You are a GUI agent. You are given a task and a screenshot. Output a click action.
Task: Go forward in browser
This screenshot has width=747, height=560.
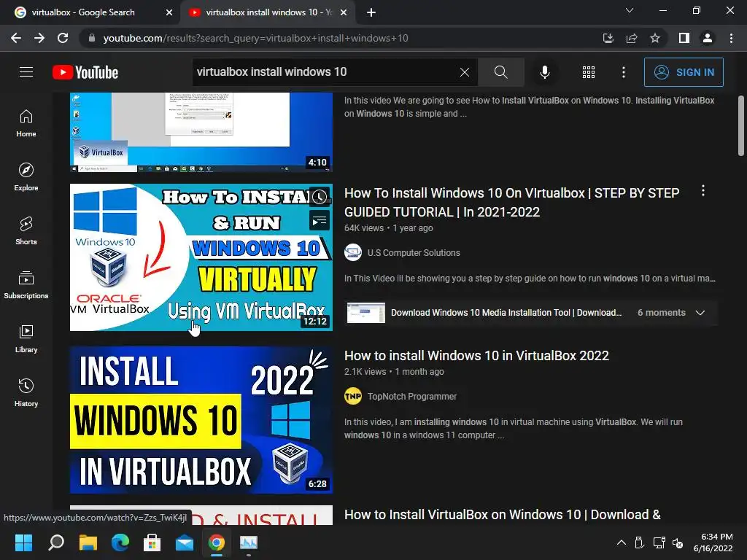pyautogui.click(x=39, y=38)
